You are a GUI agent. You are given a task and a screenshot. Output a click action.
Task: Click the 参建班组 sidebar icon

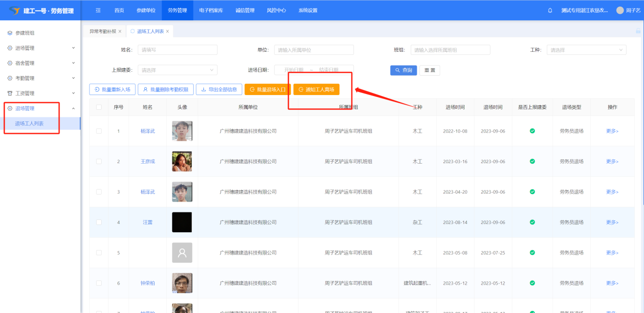click(10, 33)
